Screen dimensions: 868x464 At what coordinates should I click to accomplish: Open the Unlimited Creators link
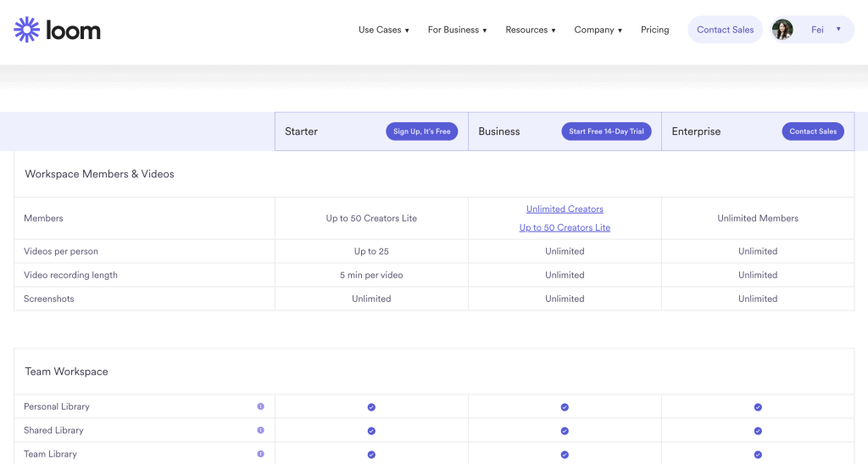coord(565,209)
